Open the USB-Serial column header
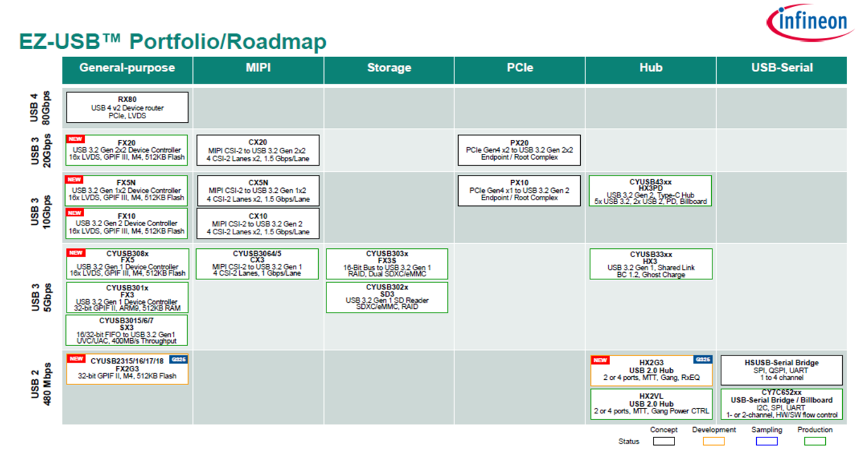The width and height of the screenshot is (868, 453). point(781,68)
